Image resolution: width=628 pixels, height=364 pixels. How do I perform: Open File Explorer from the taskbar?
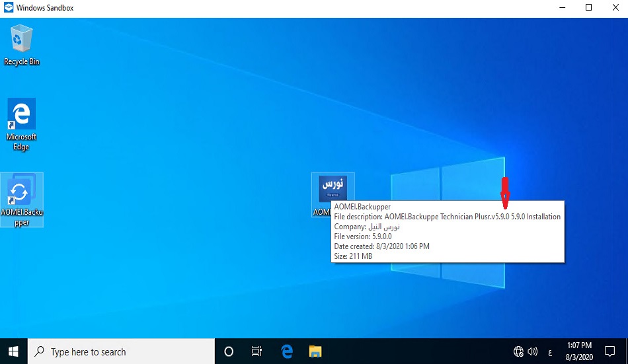(315, 351)
